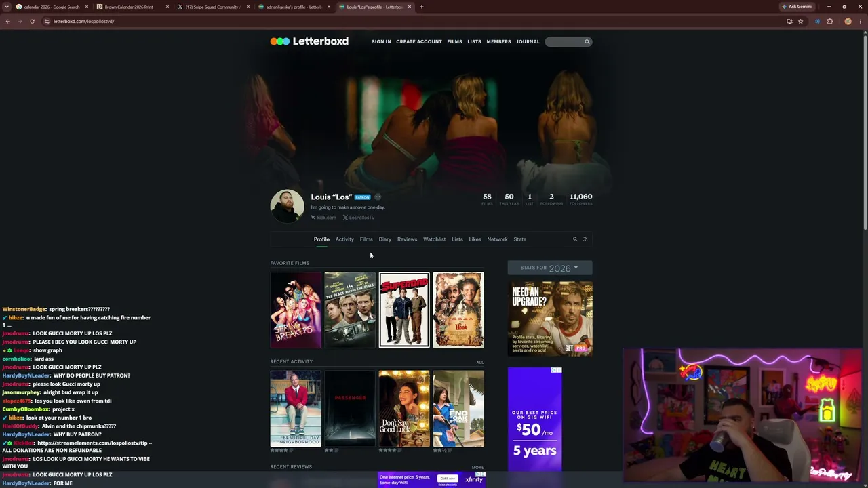The image size is (868, 488).
Task: Open LISTS in the top navigation
Action: [474, 42]
